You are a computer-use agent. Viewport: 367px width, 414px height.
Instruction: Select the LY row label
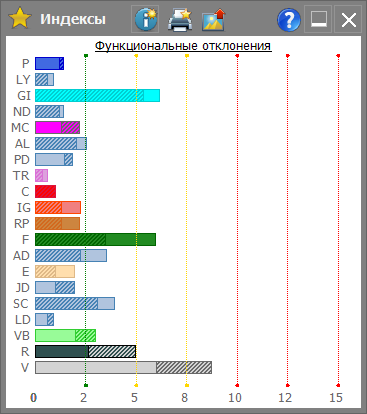pos(23,79)
